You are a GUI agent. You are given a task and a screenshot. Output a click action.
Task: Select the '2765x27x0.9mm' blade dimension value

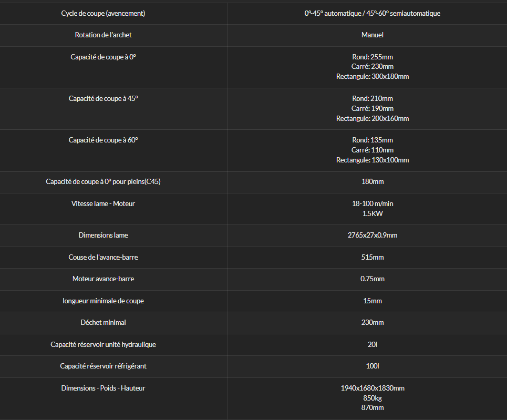point(372,235)
